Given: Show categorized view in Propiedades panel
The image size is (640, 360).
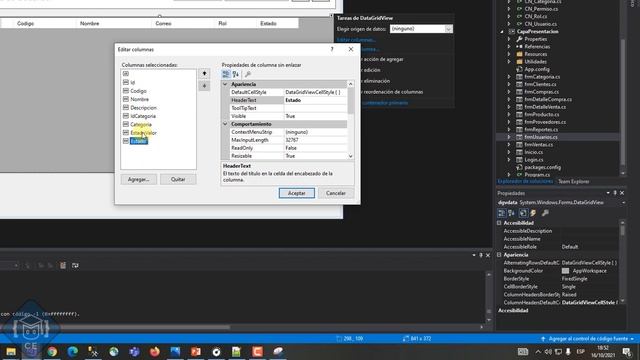Looking at the screenshot, I should [502, 213].
